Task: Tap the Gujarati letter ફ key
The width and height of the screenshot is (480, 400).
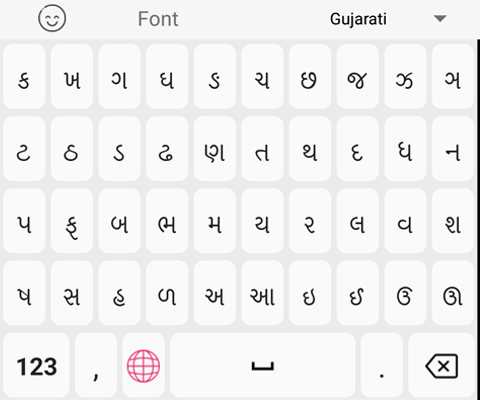Action: 72,221
